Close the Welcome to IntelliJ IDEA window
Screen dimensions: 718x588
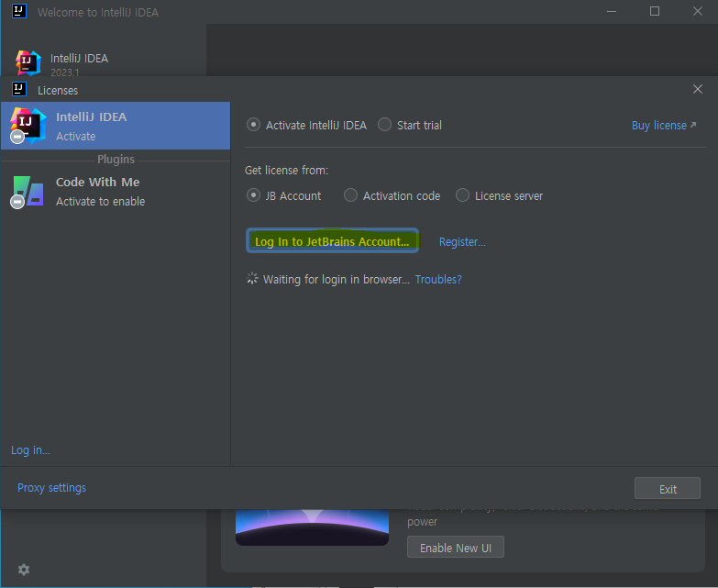[698, 11]
